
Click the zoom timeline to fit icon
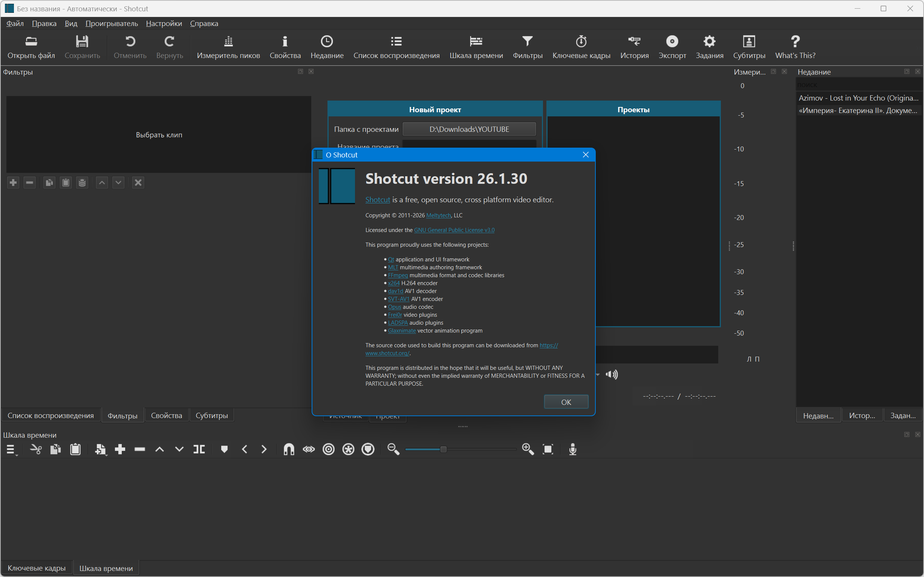(x=548, y=449)
